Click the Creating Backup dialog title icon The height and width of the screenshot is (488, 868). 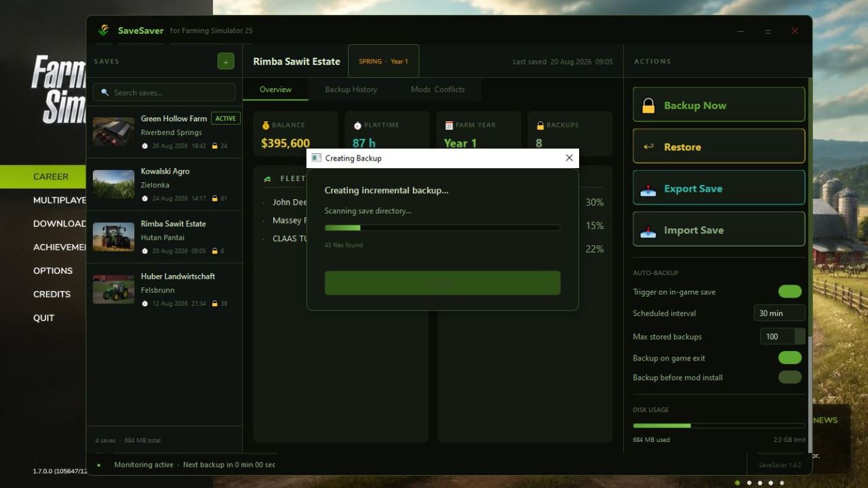[316, 158]
